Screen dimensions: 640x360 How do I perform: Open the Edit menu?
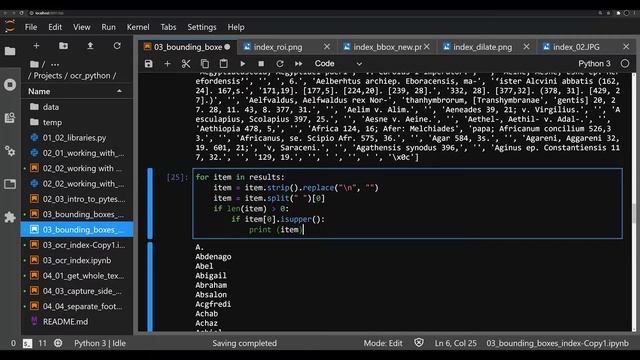tap(55, 27)
